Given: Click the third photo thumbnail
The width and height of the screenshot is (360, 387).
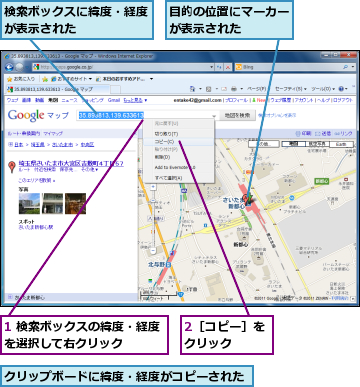Looking at the screenshot, I should [x=75, y=203].
